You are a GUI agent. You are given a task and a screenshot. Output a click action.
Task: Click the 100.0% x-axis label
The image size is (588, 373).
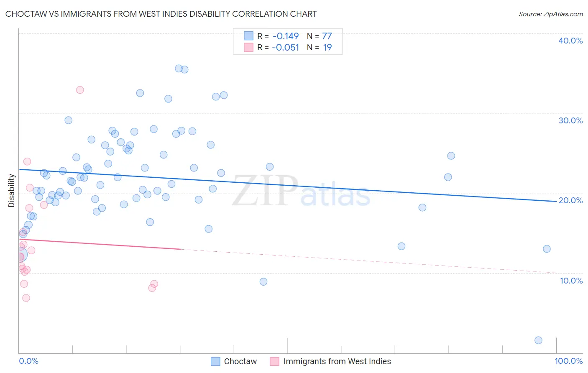569,361
